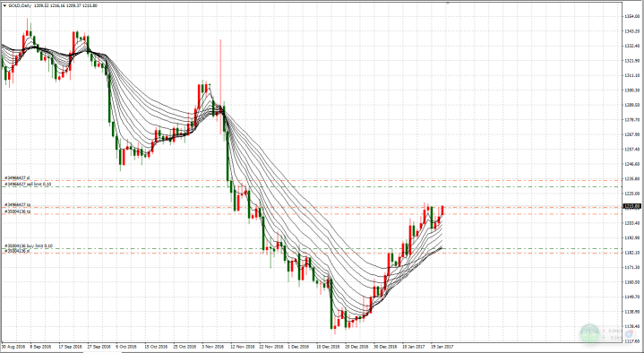
Task: Click the 3 Nov 2016 date label
Action: point(213,347)
